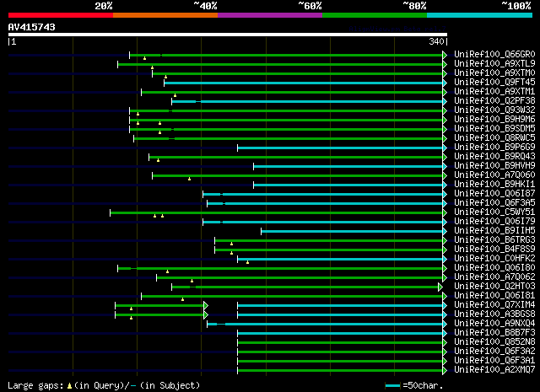Screen dimensions: 540x392
Task: Click UniRef100_Q6F3A1 text
Action: 494,361
